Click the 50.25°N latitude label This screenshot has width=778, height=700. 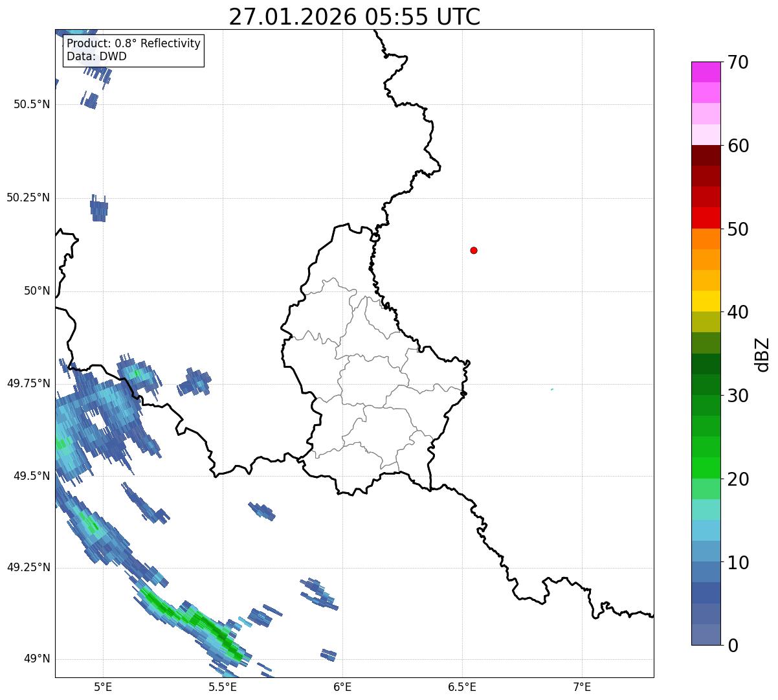28,198
